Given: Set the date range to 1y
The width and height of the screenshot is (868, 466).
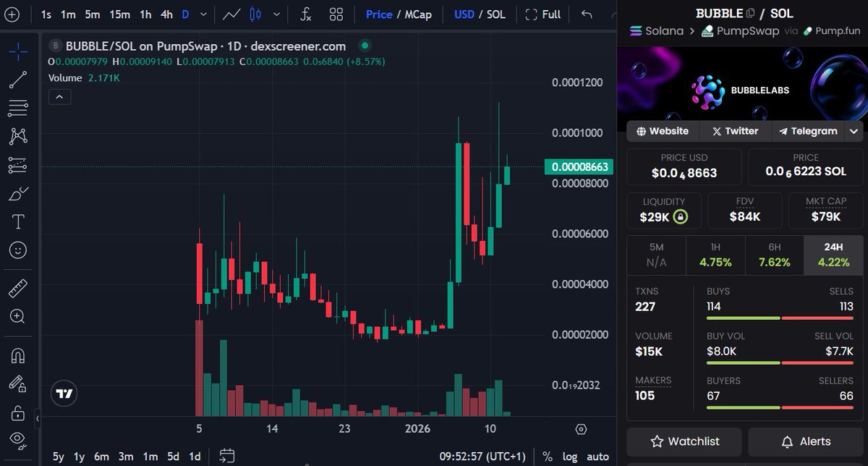Looking at the screenshot, I should 80,457.
